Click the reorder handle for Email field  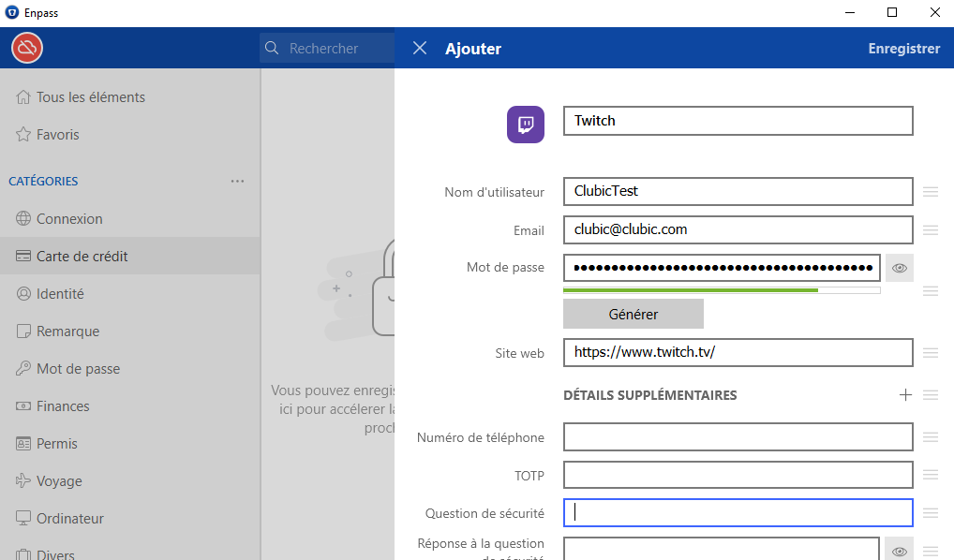[x=931, y=229]
